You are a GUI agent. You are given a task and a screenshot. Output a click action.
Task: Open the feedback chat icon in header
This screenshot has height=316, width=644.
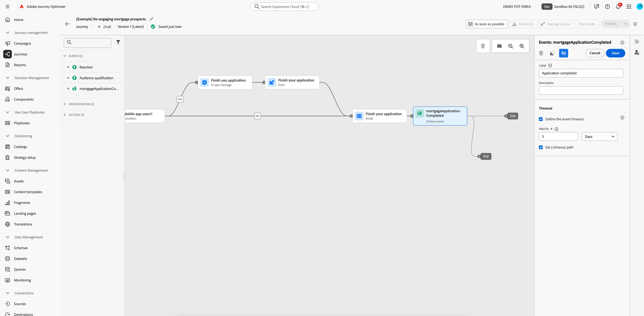pos(596,6)
